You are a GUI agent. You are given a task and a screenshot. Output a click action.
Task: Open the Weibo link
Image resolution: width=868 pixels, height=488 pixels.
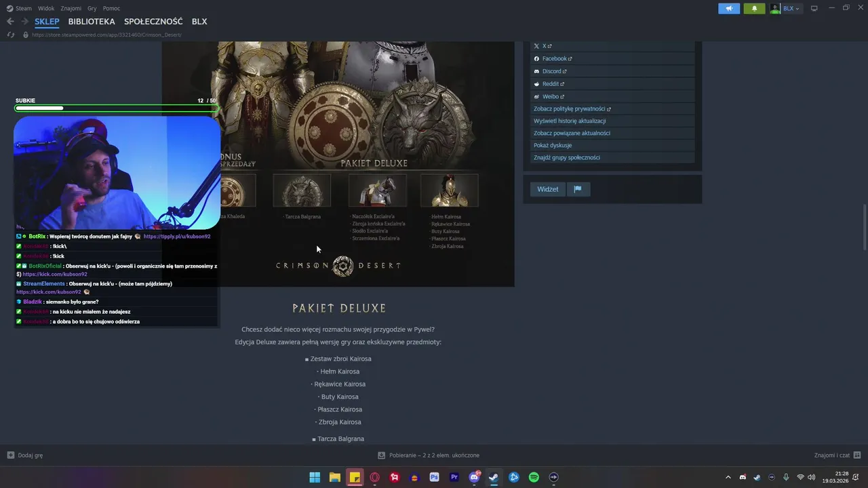tap(613, 96)
